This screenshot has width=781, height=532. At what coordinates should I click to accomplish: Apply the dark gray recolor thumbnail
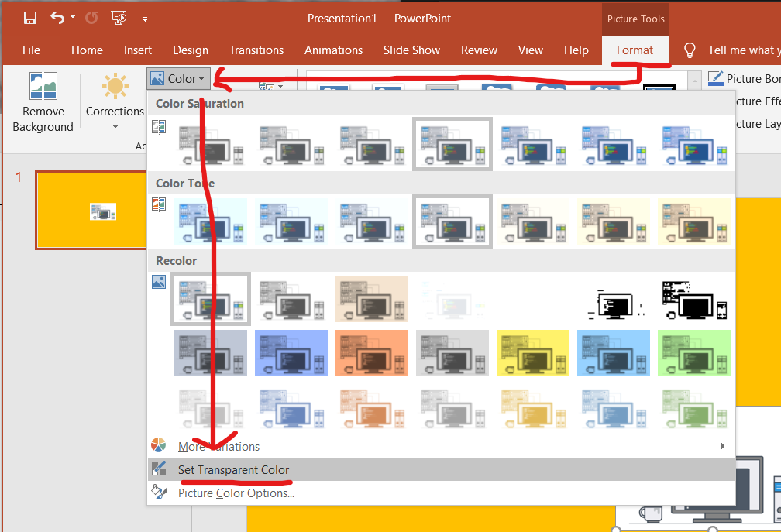click(x=452, y=353)
